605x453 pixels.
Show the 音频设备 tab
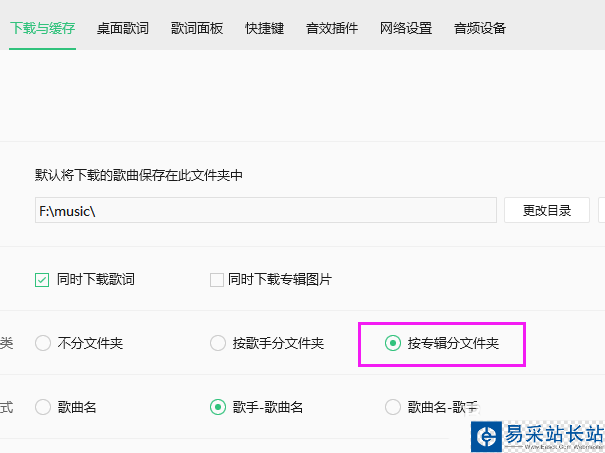pos(479,28)
